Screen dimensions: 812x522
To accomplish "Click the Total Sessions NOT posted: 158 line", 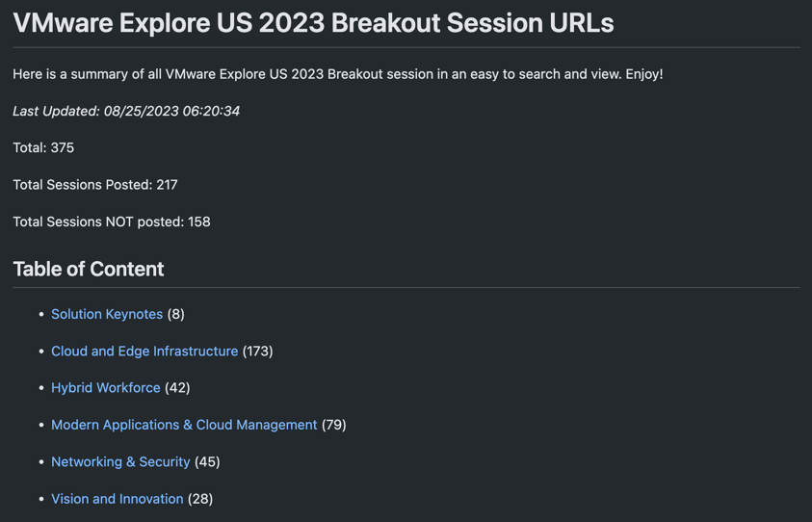I will [x=112, y=222].
